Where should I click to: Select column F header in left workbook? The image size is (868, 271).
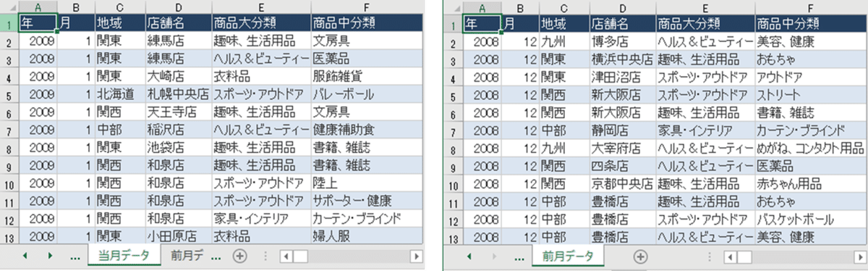click(366, 7)
